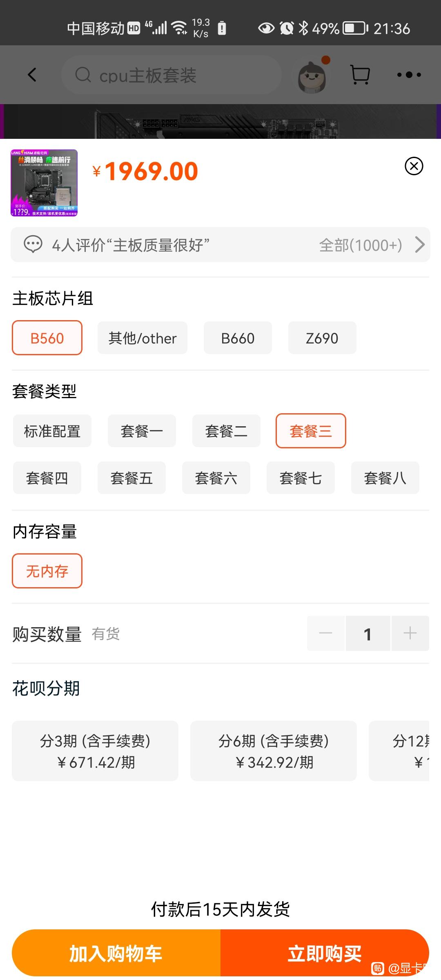The height and width of the screenshot is (980, 441).
Task: Tap the avatar profile icon
Action: tap(312, 75)
